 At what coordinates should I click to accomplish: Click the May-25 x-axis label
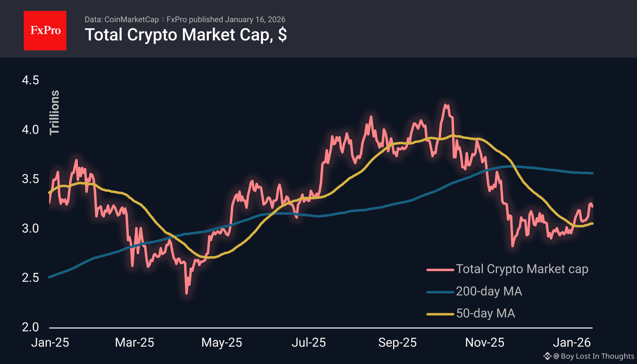click(x=222, y=343)
